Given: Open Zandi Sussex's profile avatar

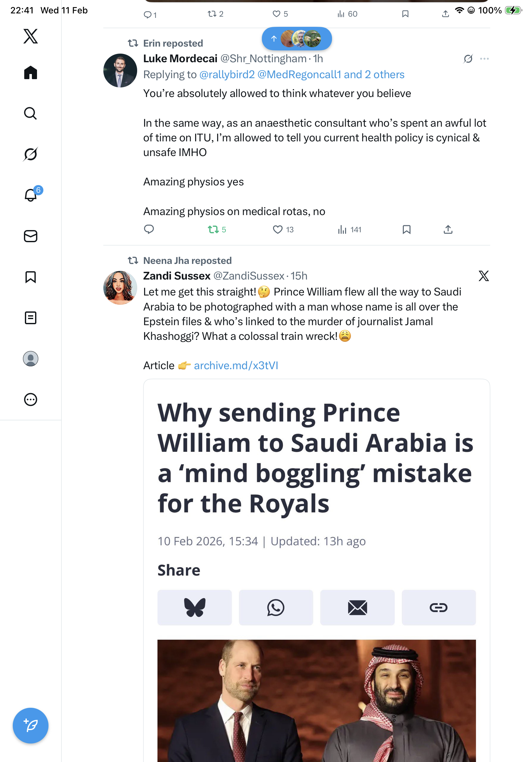Looking at the screenshot, I should (120, 288).
